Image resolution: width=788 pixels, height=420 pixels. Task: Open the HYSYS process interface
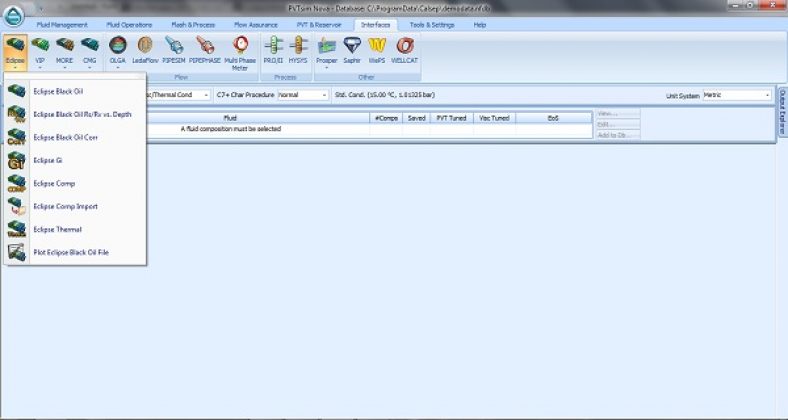point(298,50)
